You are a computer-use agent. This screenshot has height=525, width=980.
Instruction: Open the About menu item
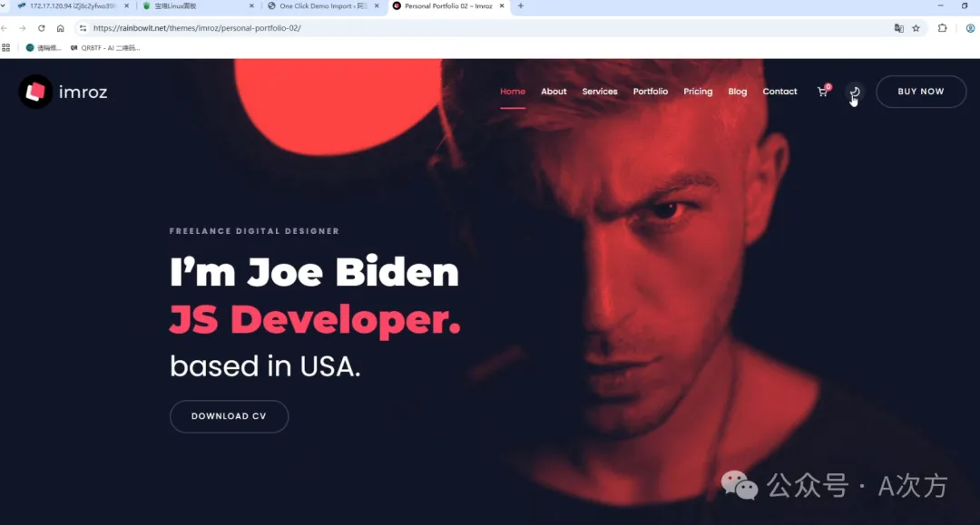click(x=554, y=92)
